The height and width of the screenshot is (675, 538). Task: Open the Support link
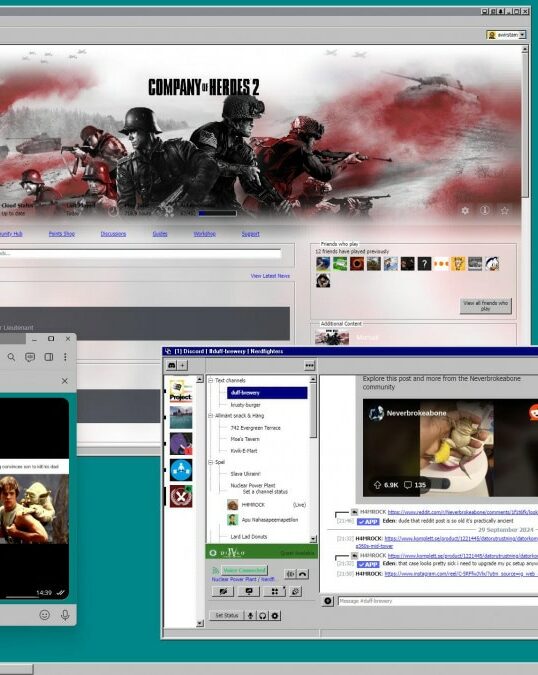(x=250, y=234)
